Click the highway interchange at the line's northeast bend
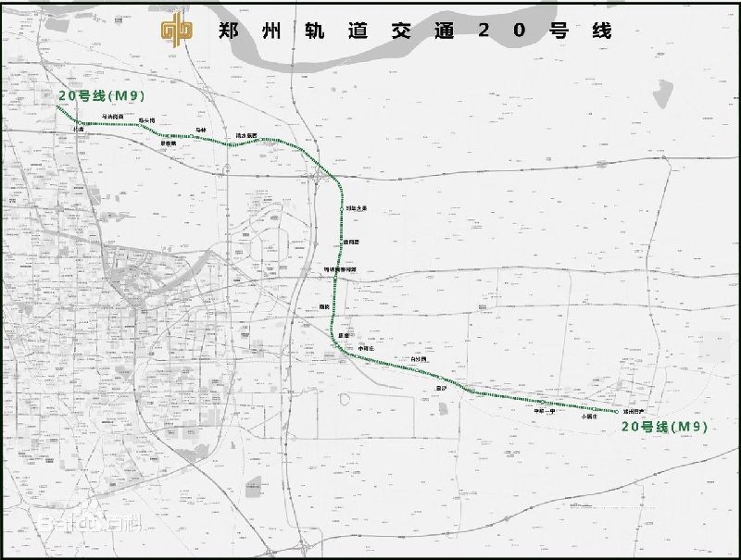This screenshot has width=741, height=560. pos(320,173)
